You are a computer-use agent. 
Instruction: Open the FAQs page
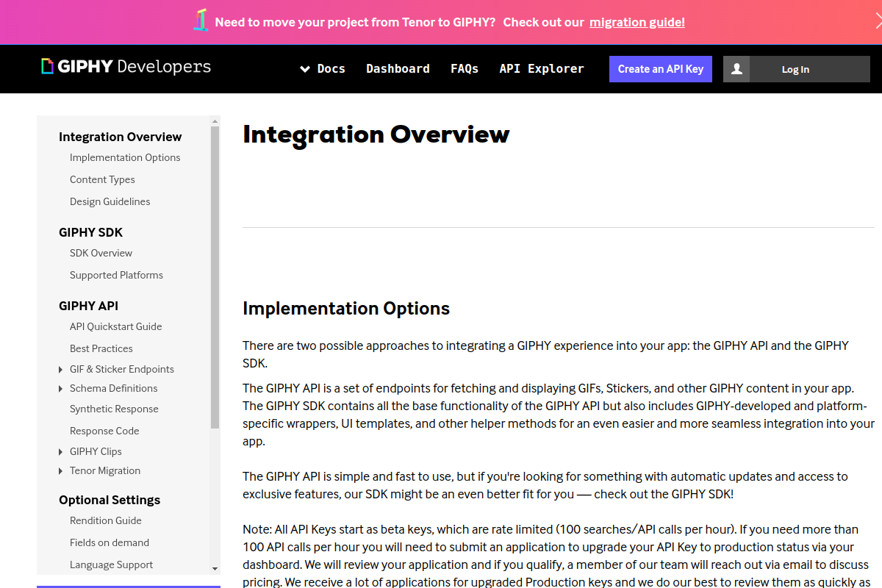(x=465, y=69)
